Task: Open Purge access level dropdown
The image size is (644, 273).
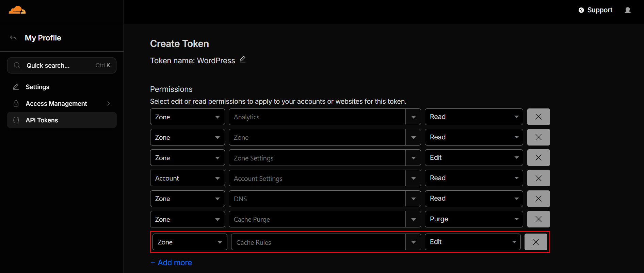Action: coord(474,219)
